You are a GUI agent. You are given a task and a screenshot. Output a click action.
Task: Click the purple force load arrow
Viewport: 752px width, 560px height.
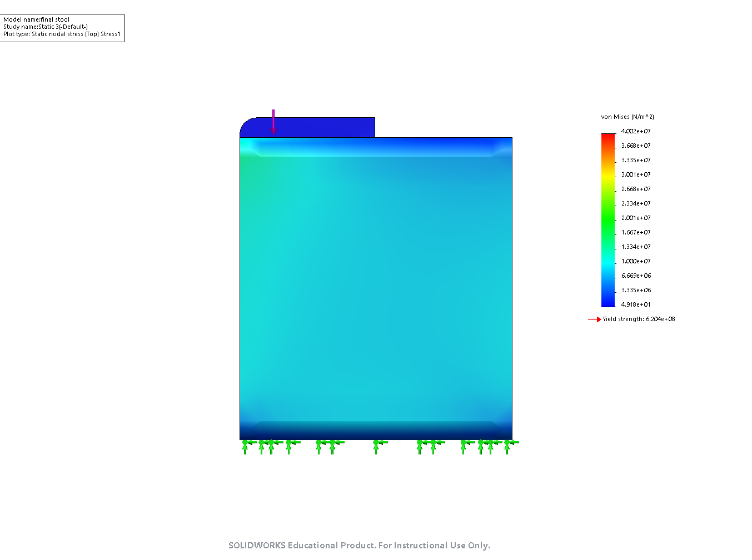(273, 122)
